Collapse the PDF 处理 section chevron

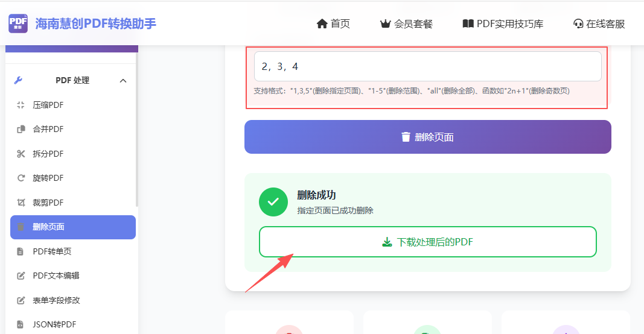pyautogui.click(x=123, y=80)
